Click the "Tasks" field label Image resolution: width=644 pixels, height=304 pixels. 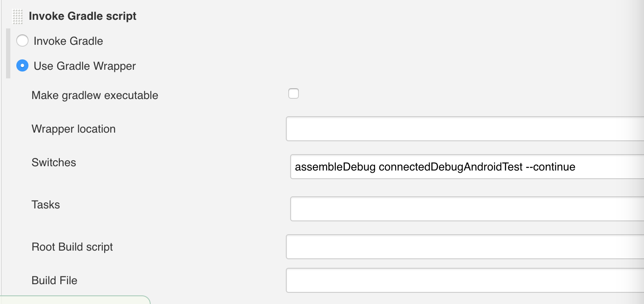point(46,205)
